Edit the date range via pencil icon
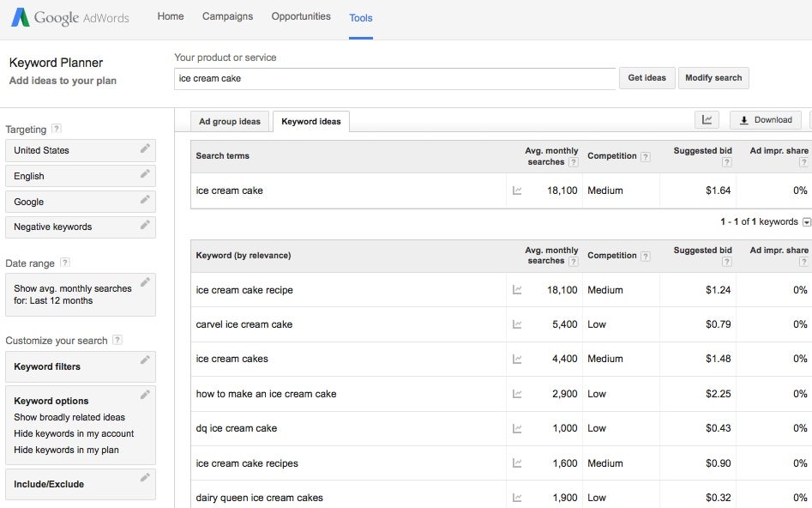Screen dimensions: 812x508 click(x=145, y=282)
